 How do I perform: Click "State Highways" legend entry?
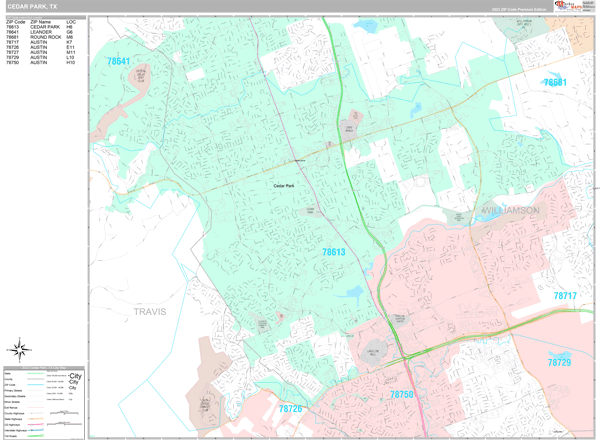13,419
